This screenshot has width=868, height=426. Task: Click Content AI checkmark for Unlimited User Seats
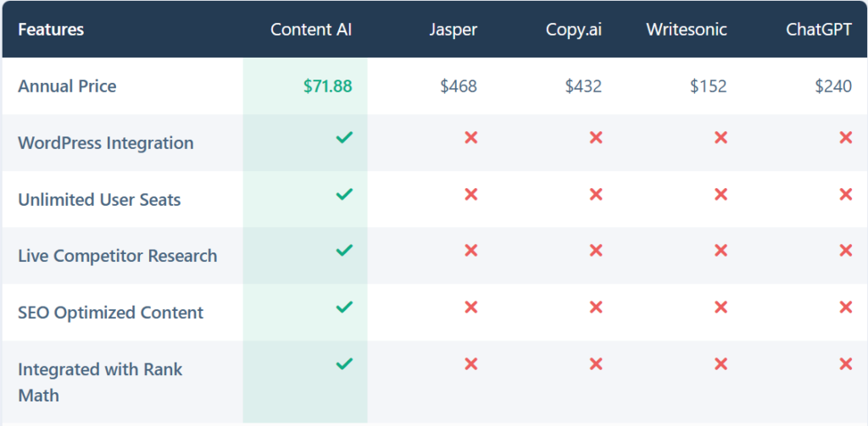(x=344, y=194)
